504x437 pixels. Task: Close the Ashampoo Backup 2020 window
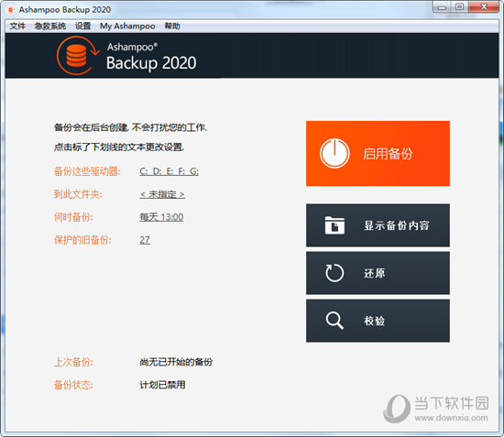484,6
